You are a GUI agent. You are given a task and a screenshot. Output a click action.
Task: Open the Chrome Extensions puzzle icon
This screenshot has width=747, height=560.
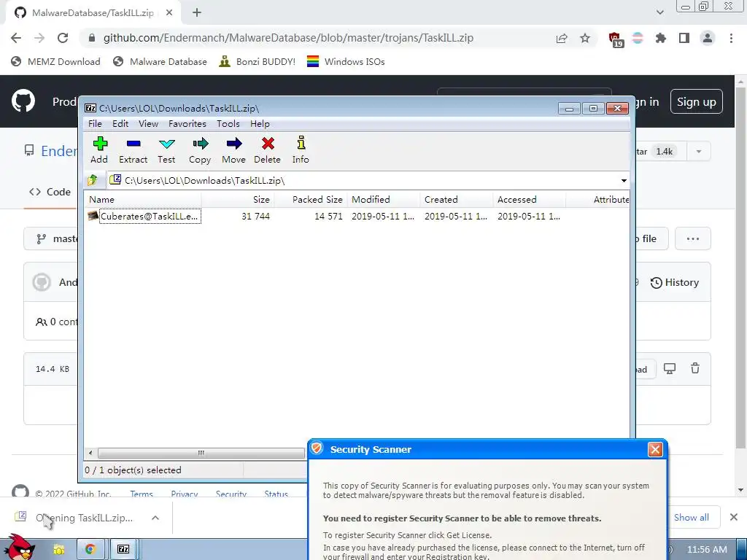pos(661,38)
